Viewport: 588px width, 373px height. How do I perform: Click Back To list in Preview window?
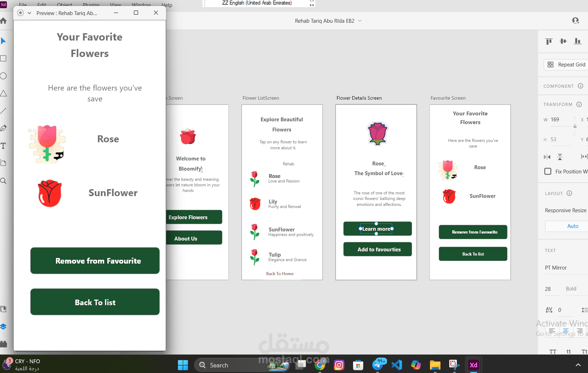coord(95,302)
